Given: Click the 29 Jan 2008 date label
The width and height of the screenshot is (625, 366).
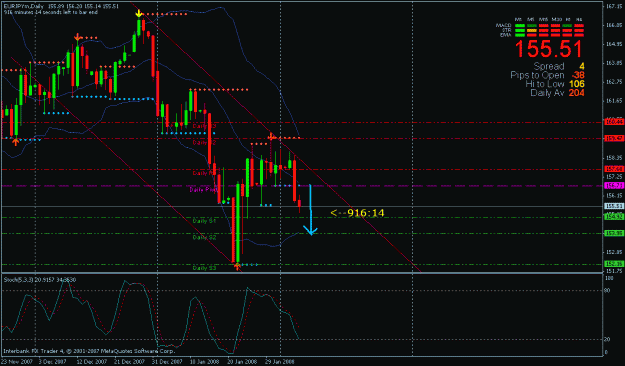Looking at the screenshot, I should coord(280,362).
